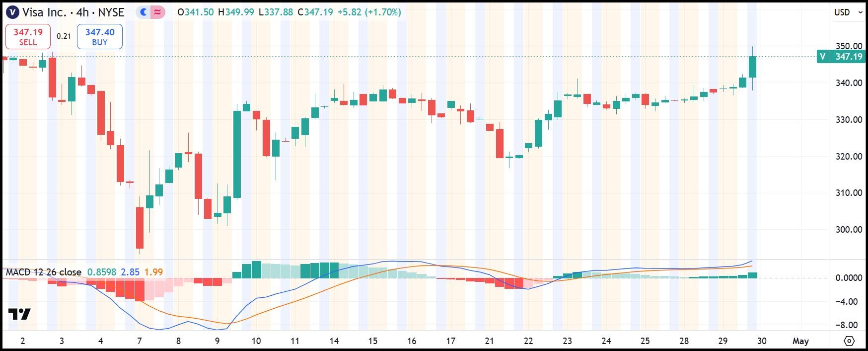The width and height of the screenshot is (868, 351).
Task: Click the V symbol badge on the price label
Action: point(823,57)
